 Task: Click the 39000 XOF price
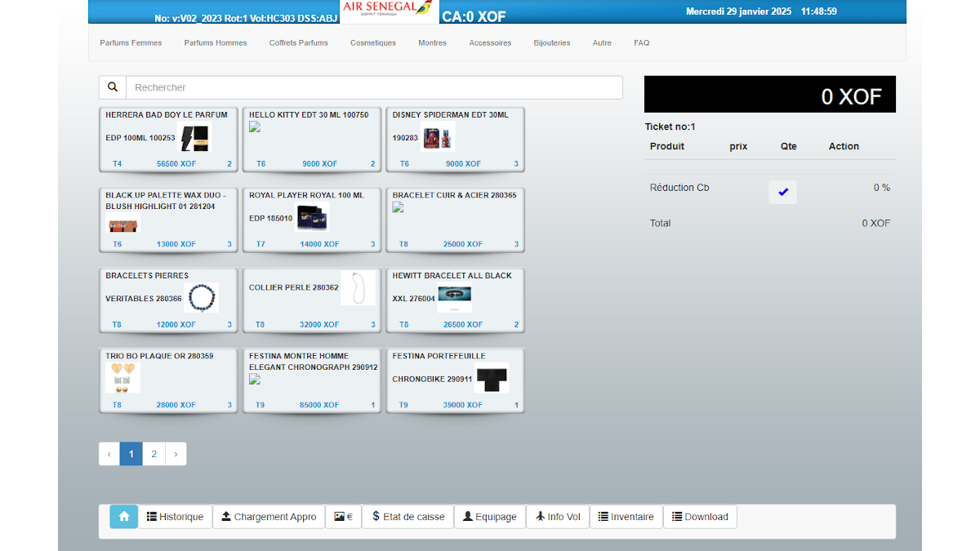click(x=463, y=405)
